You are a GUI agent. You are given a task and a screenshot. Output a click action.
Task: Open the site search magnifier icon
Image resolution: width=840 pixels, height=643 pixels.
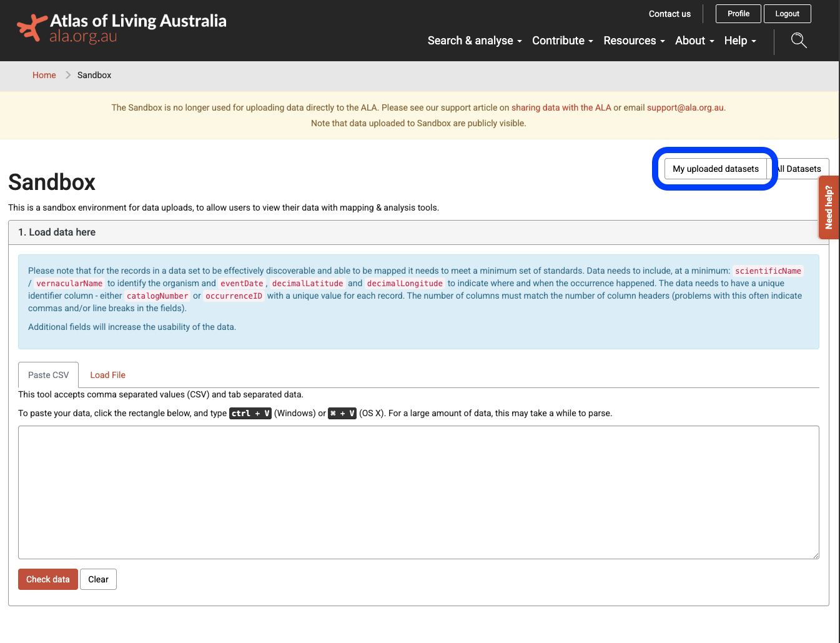(799, 41)
